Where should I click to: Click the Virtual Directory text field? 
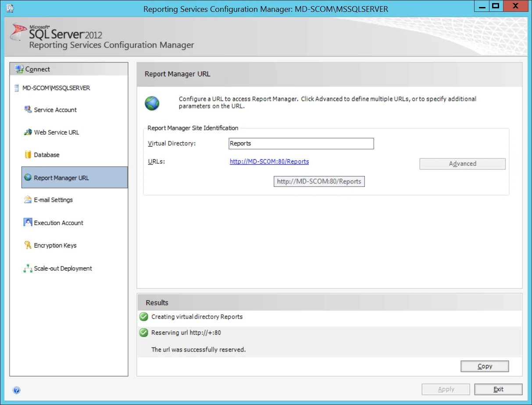click(x=301, y=143)
